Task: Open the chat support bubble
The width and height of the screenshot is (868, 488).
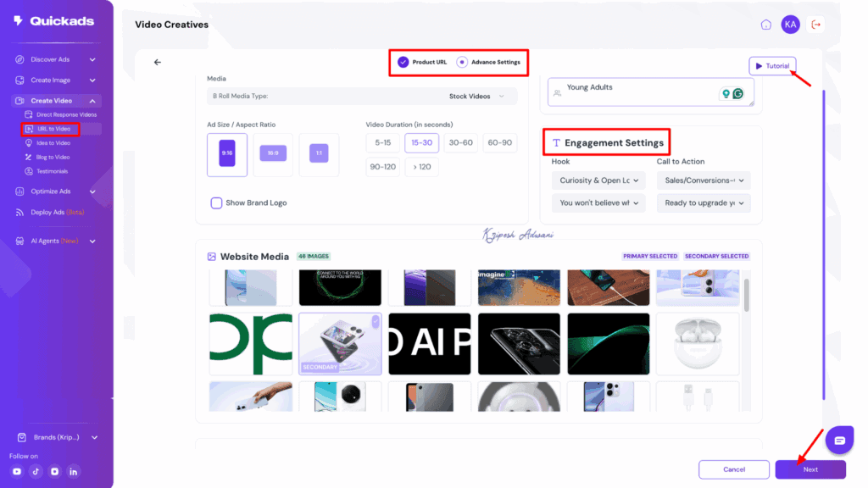Action: coord(839,440)
